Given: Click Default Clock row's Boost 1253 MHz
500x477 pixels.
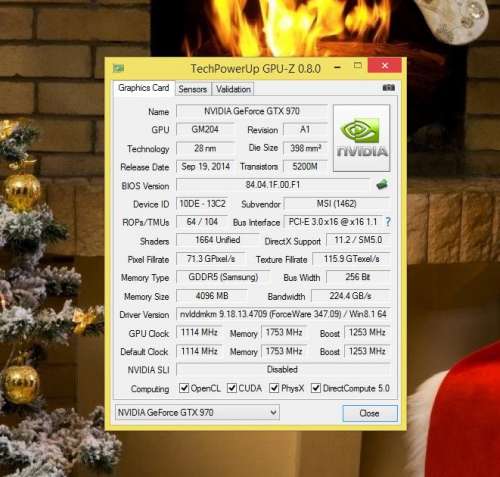Looking at the screenshot, I should coord(367,351).
